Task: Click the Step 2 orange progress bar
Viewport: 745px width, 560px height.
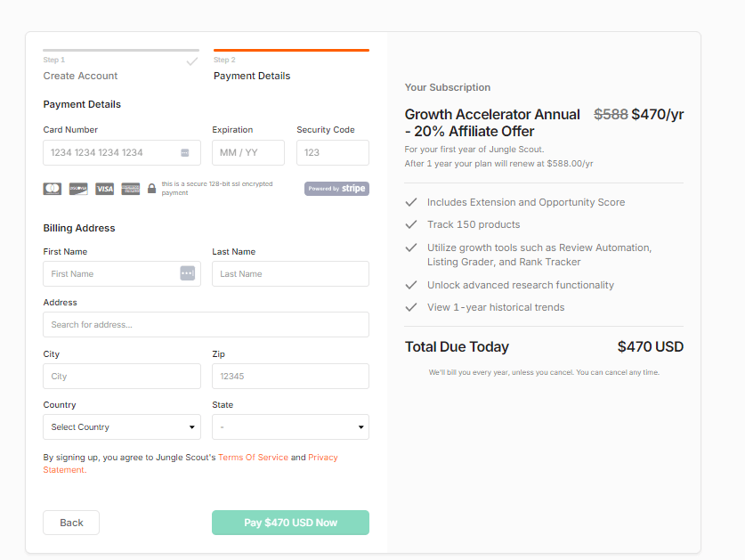Action: (291, 50)
